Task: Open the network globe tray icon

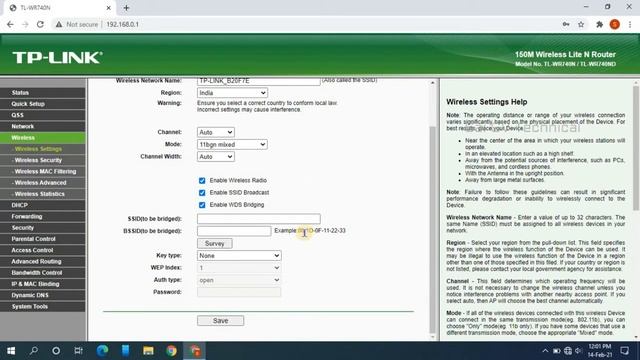Action: click(x=568, y=351)
